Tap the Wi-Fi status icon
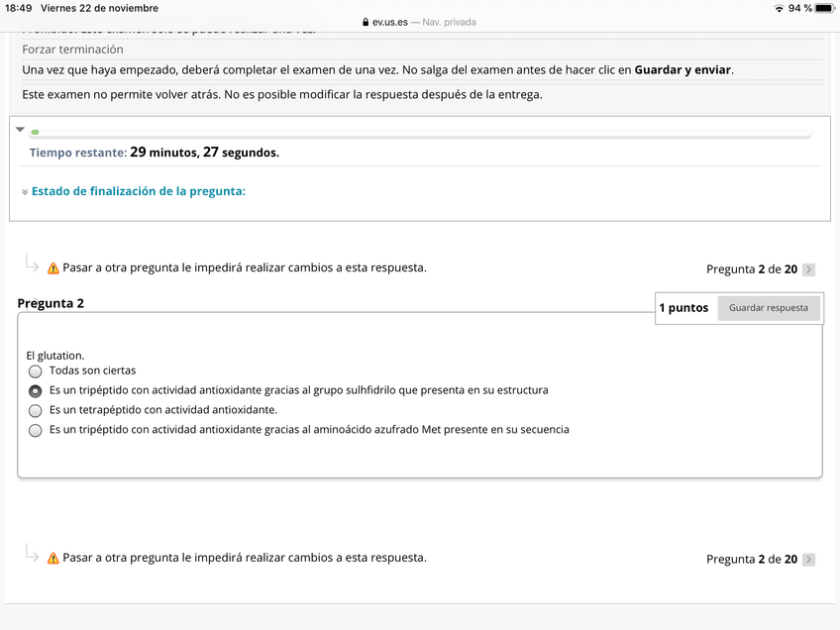840x630 pixels. tap(780, 8)
